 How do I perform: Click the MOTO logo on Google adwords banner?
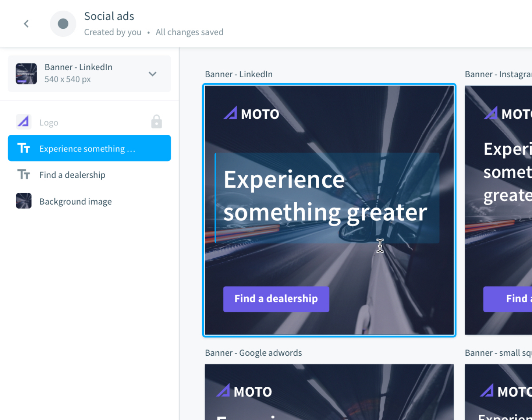click(244, 391)
